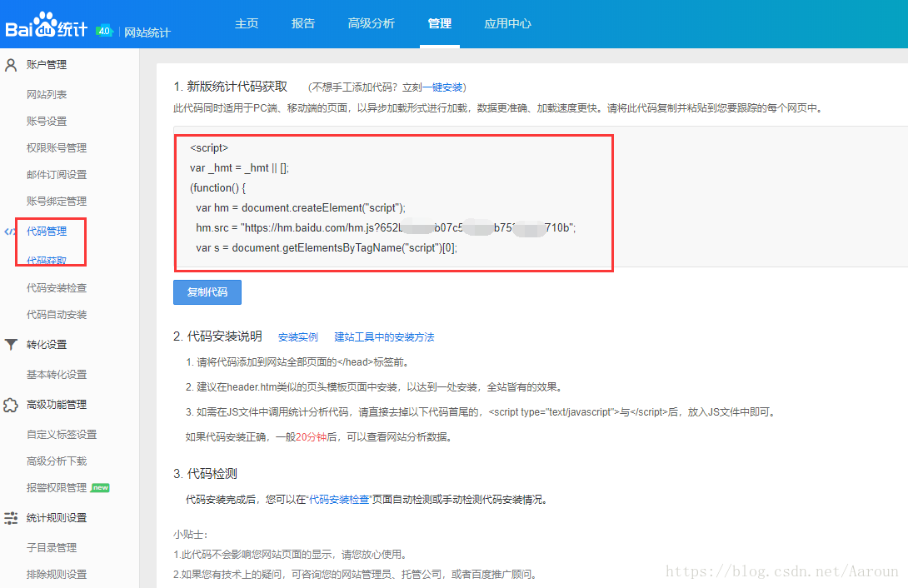Open 基本转化设置 in sidebar
Viewport: 908px width, 588px height.
tap(57, 375)
